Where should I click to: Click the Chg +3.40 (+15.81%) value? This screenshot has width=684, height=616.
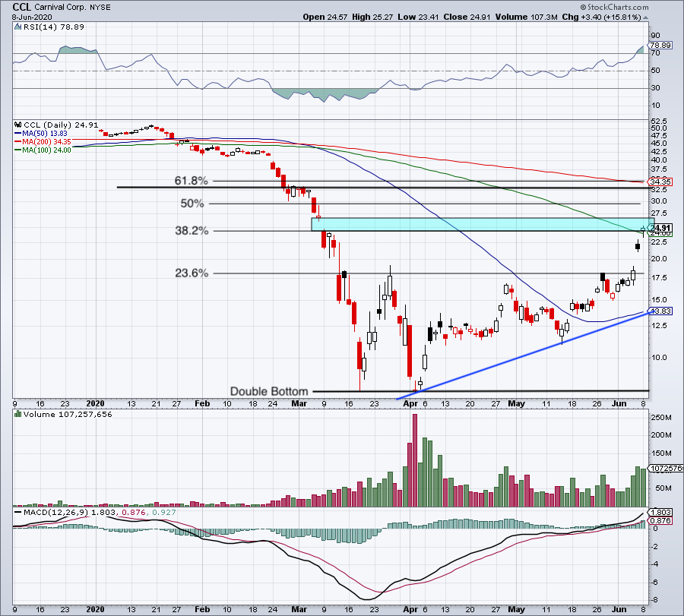click(x=602, y=17)
